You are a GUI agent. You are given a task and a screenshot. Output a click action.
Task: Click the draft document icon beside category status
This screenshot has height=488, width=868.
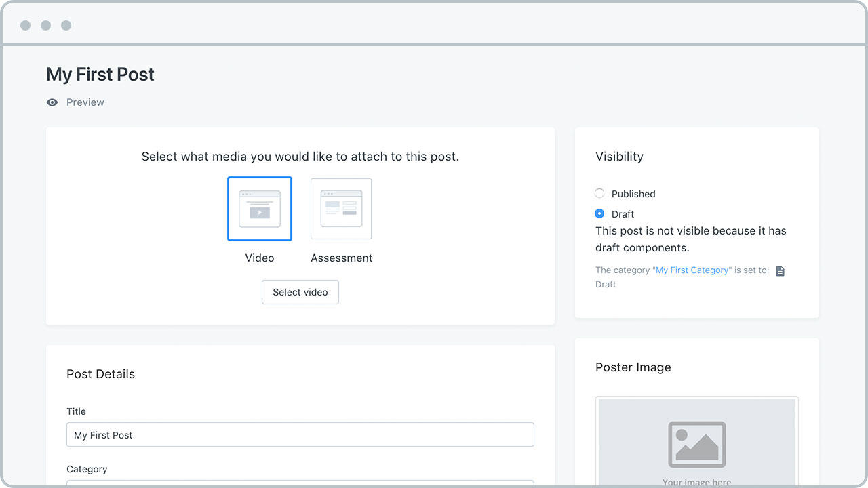tap(780, 271)
